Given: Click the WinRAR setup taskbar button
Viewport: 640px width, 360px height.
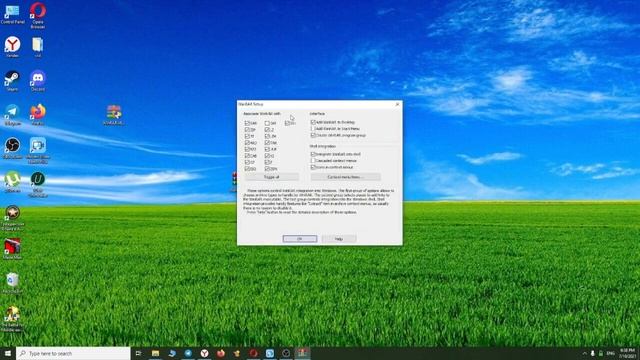Looking at the screenshot, I should 302,353.
